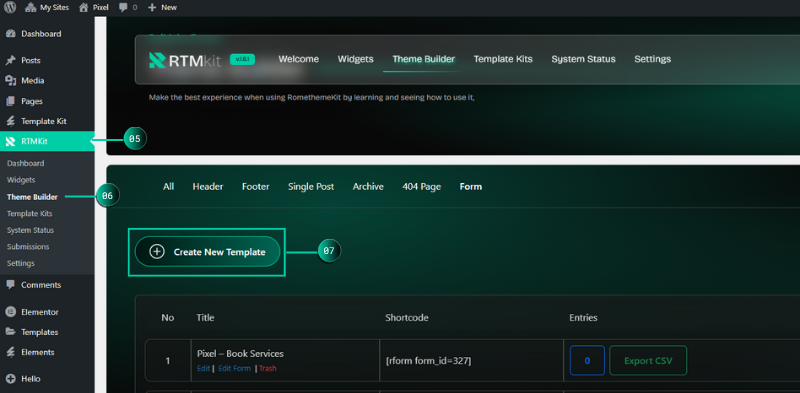Open Settings tab in RTMKit header
The width and height of the screenshot is (800, 393).
[653, 59]
